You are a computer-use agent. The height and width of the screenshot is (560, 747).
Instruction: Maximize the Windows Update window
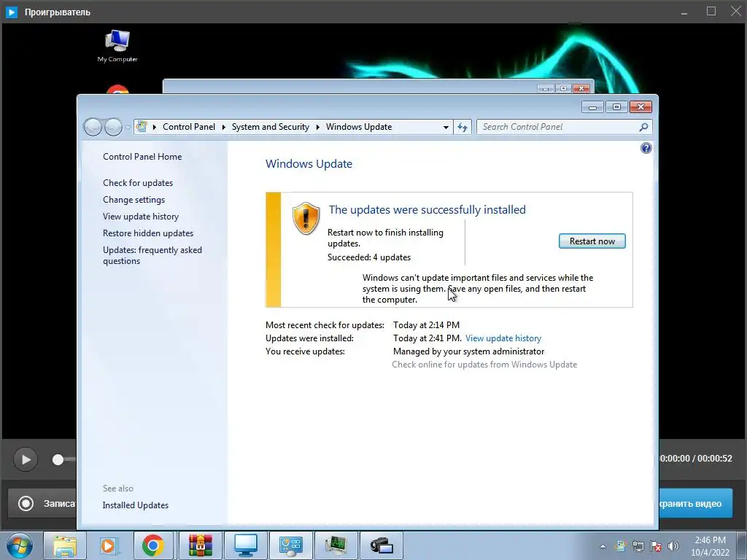click(616, 107)
